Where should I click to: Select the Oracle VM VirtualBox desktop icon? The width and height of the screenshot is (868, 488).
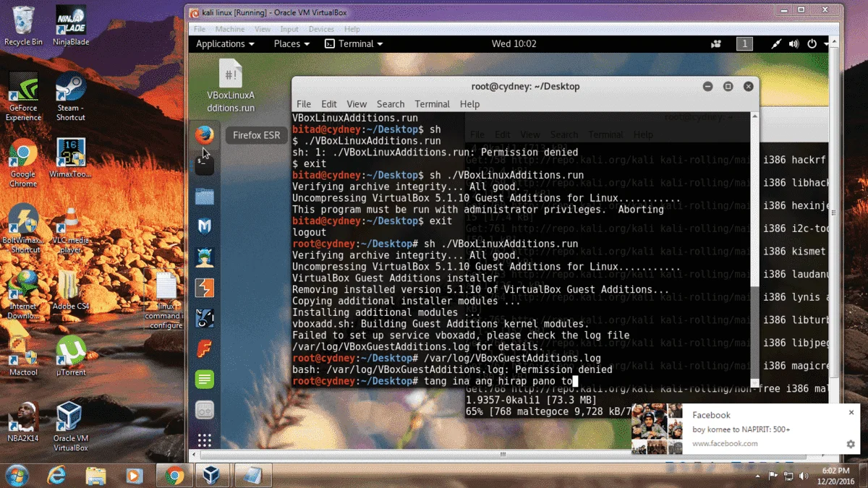click(x=71, y=427)
